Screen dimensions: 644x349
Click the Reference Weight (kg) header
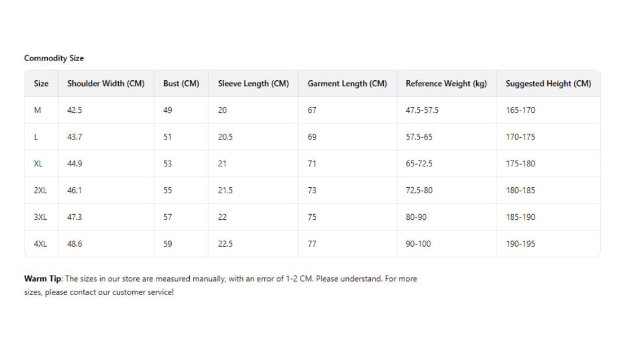(446, 84)
